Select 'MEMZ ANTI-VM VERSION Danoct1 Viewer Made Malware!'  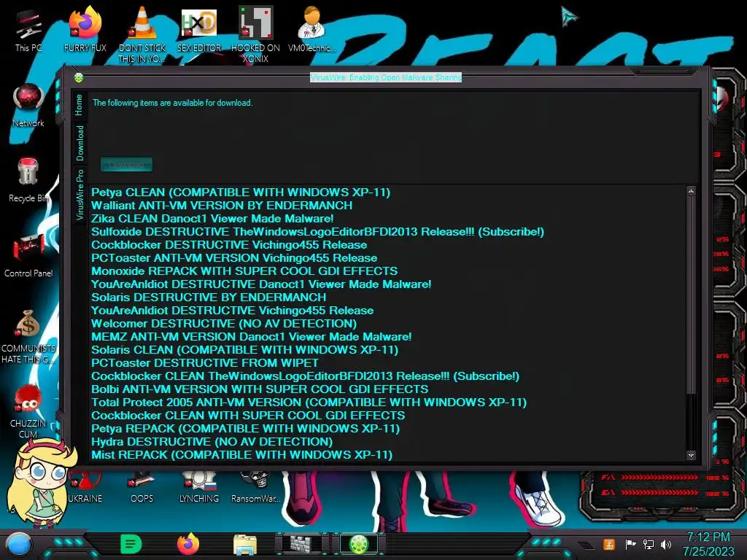pyautogui.click(x=251, y=337)
